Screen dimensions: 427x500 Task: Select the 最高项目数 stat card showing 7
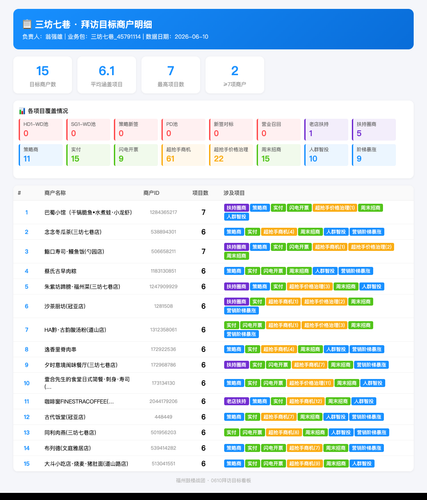(x=171, y=75)
